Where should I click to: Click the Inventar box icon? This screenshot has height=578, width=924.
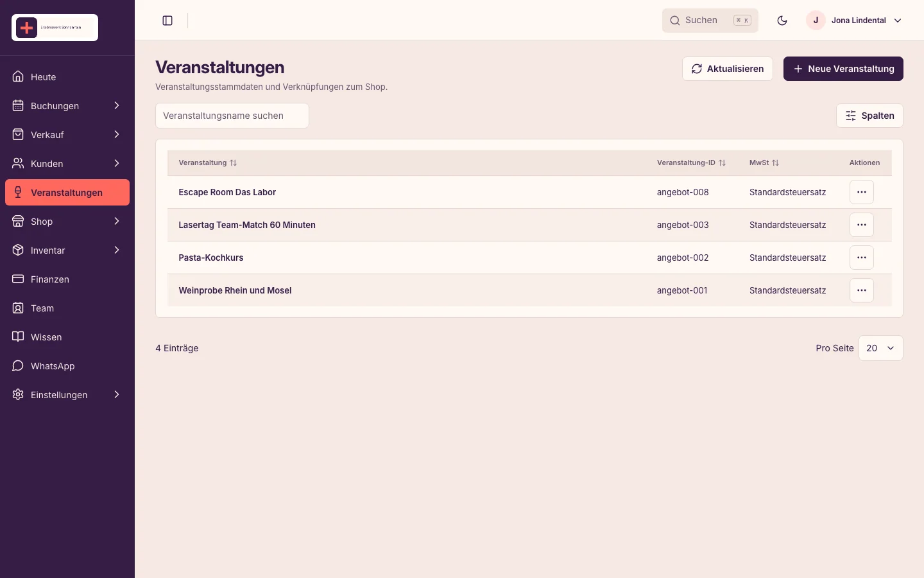18,250
